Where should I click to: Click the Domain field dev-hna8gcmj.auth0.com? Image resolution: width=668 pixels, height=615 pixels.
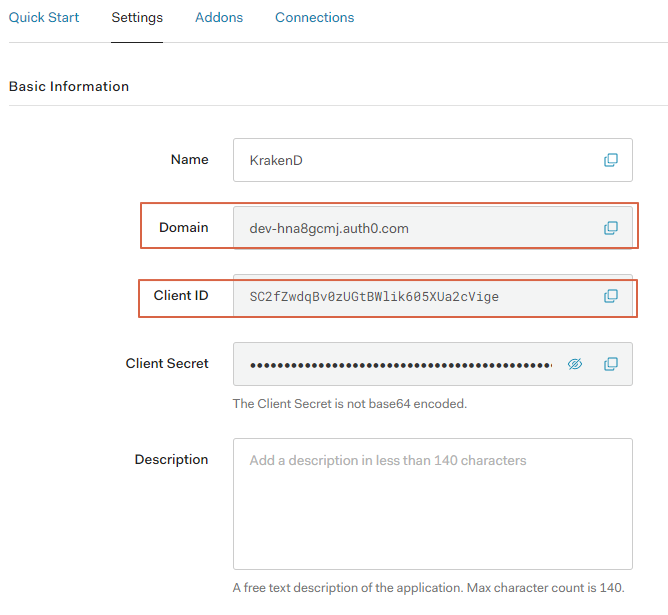tap(433, 228)
